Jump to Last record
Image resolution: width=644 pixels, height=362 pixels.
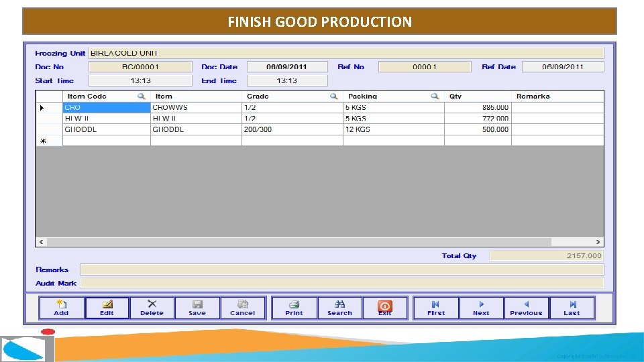572,308
